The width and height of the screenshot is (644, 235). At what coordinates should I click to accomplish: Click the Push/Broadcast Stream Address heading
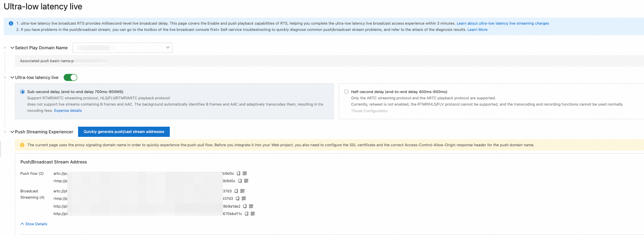pyautogui.click(x=53, y=162)
